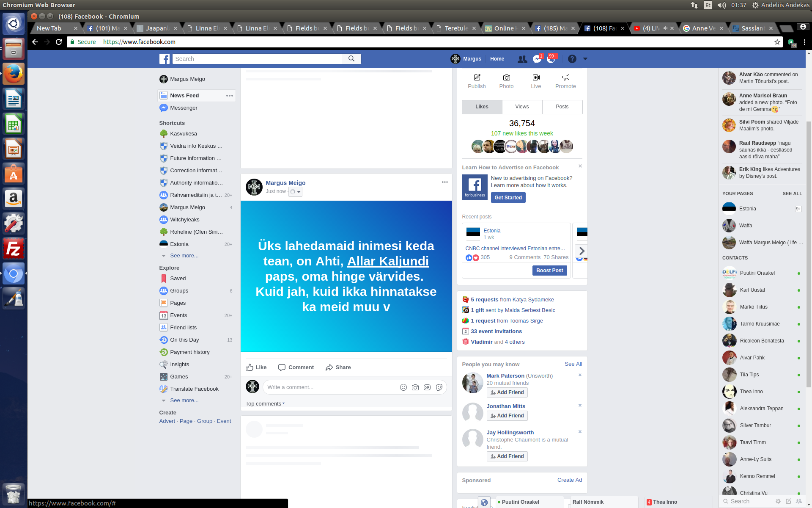The image size is (812, 508).
Task: Bookmark this page with star icon
Action: 777,42
